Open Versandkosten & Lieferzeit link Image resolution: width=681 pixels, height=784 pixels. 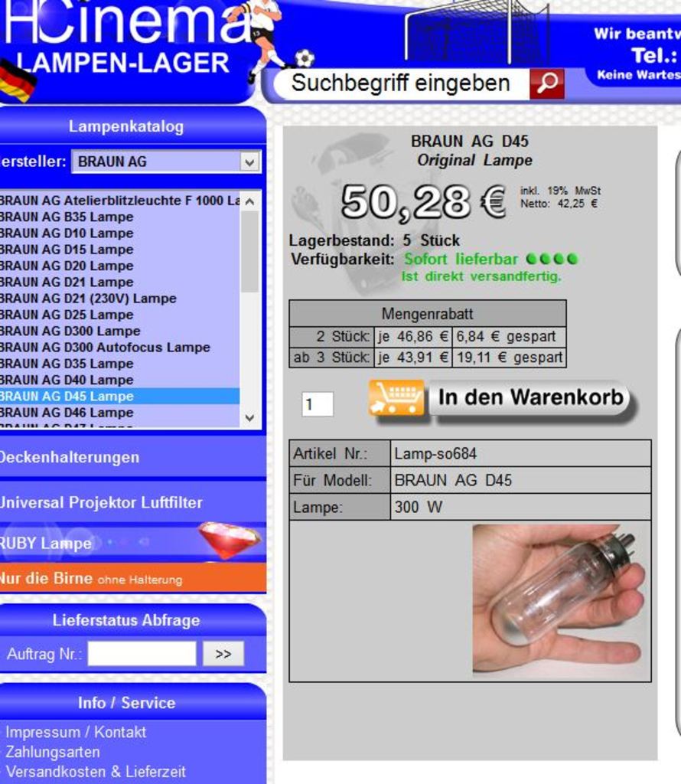[96, 772]
